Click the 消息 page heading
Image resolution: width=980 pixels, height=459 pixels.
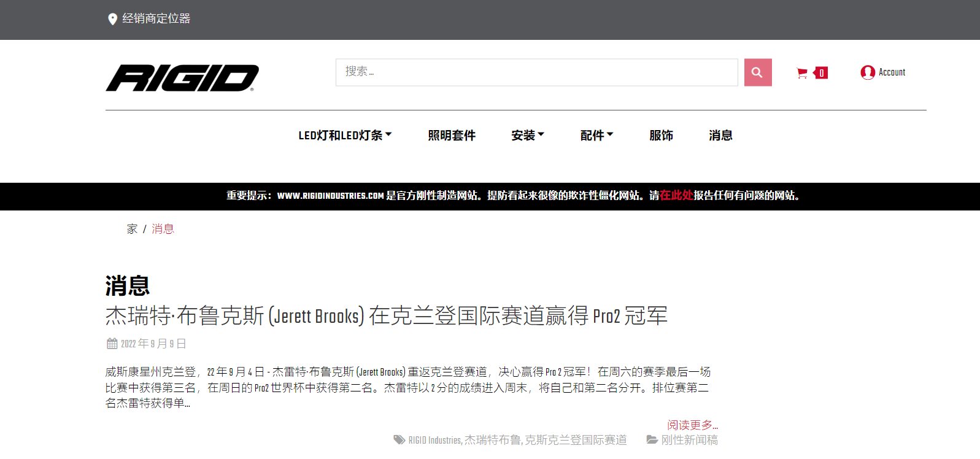click(128, 286)
